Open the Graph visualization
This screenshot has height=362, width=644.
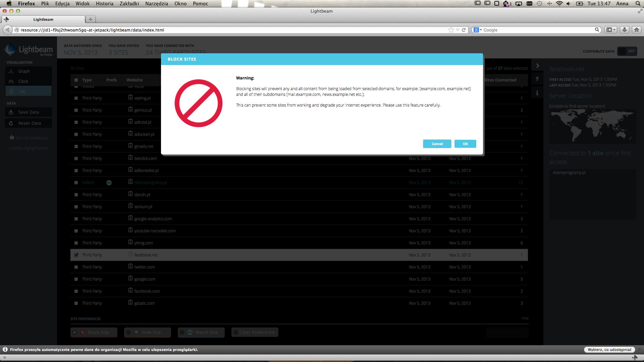pos(29,71)
